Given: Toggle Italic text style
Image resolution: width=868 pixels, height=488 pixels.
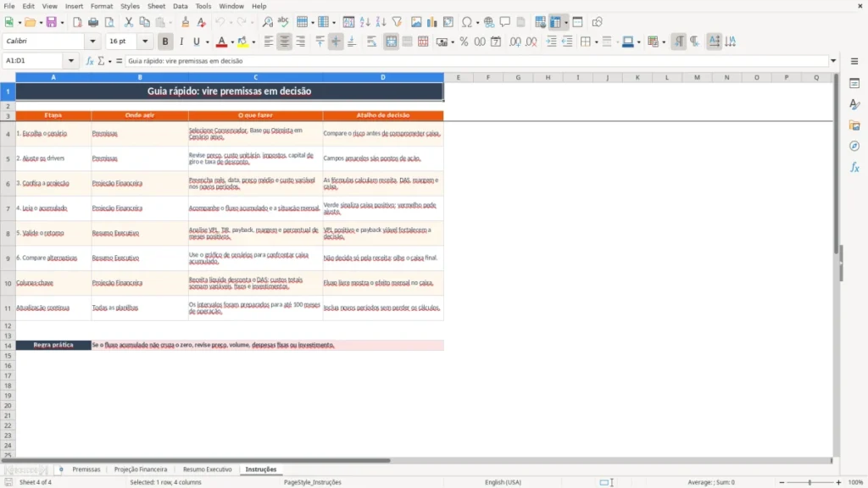Looking at the screenshot, I should (181, 42).
